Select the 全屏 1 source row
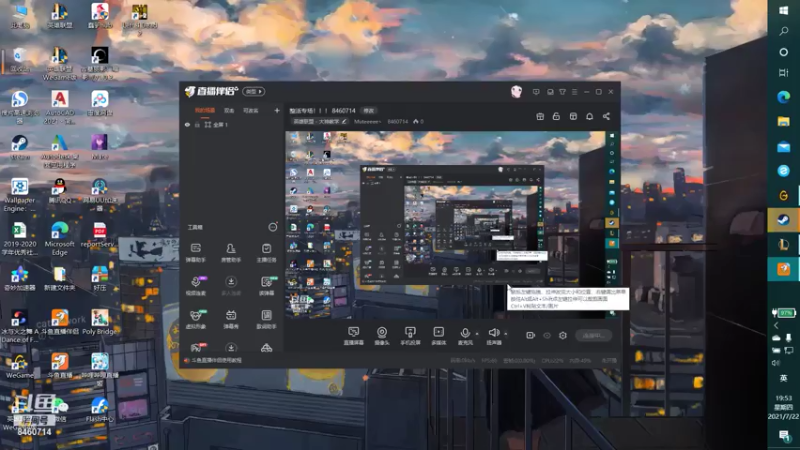Viewport: 800px width, 450px height. point(232,124)
